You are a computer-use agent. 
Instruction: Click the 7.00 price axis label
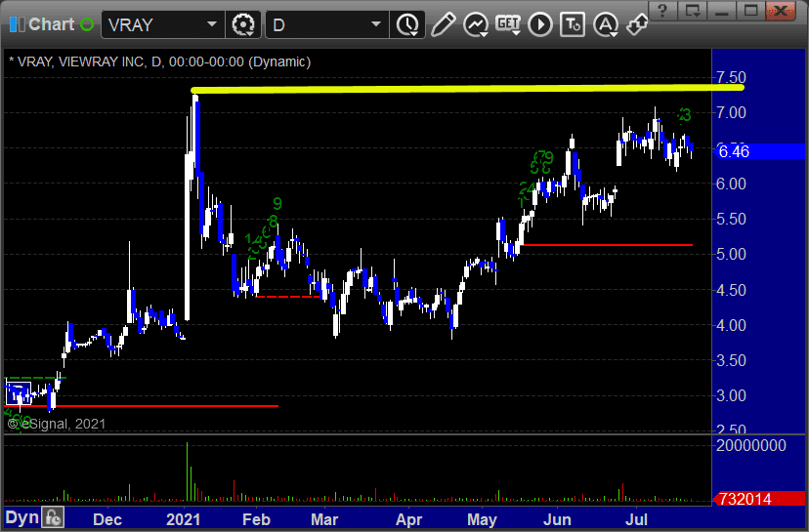[x=731, y=112]
